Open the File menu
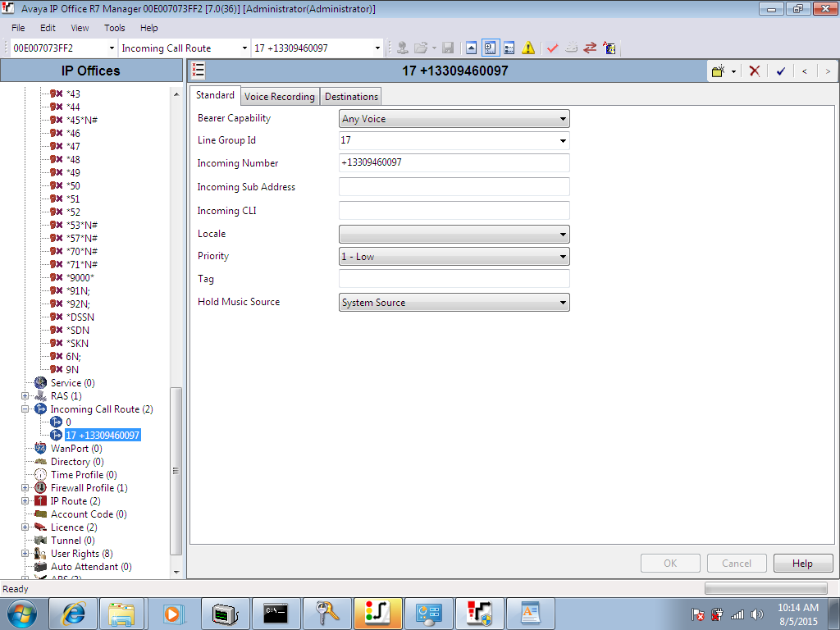 click(18, 28)
